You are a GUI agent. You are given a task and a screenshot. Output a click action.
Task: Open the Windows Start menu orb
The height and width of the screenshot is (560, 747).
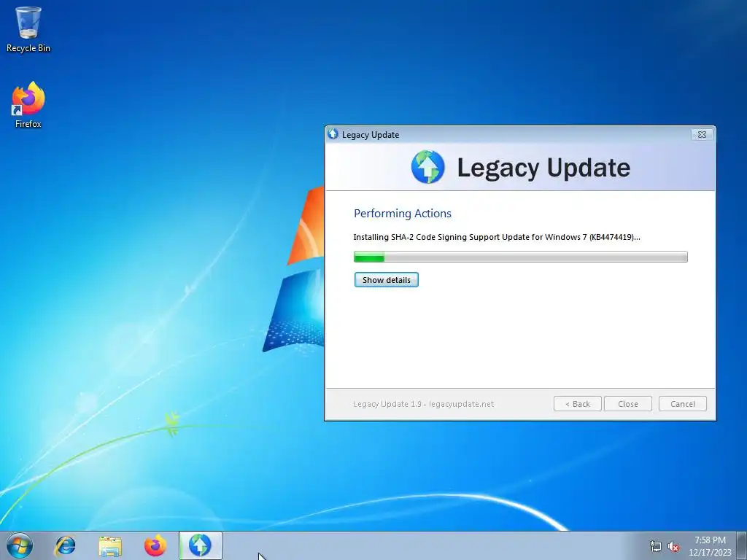[x=20, y=545]
